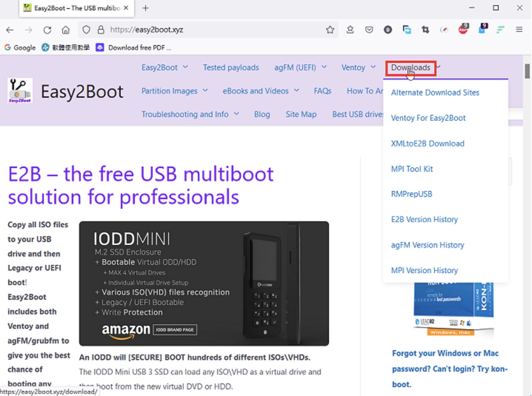Viewport: 532px width, 396px height.
Task: Reload the current page
Action: click(47, 30)
